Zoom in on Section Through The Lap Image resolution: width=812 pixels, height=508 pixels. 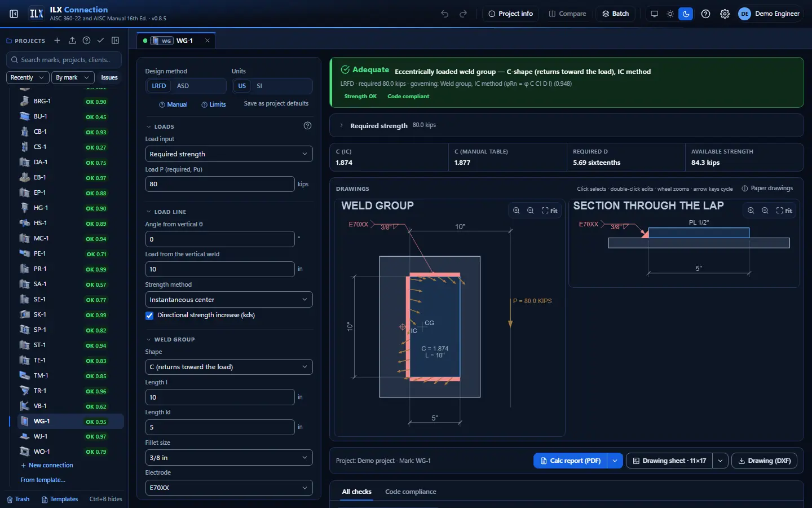(751, 211)
